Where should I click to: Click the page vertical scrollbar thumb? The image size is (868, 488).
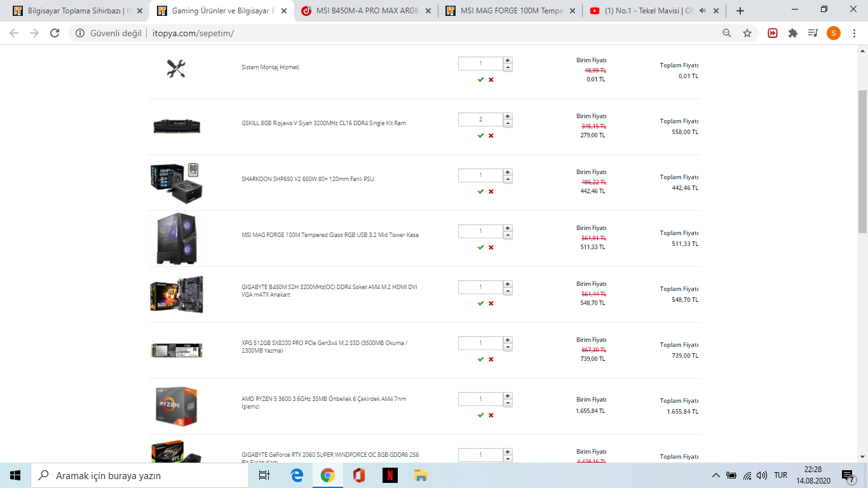coord(863,161)
